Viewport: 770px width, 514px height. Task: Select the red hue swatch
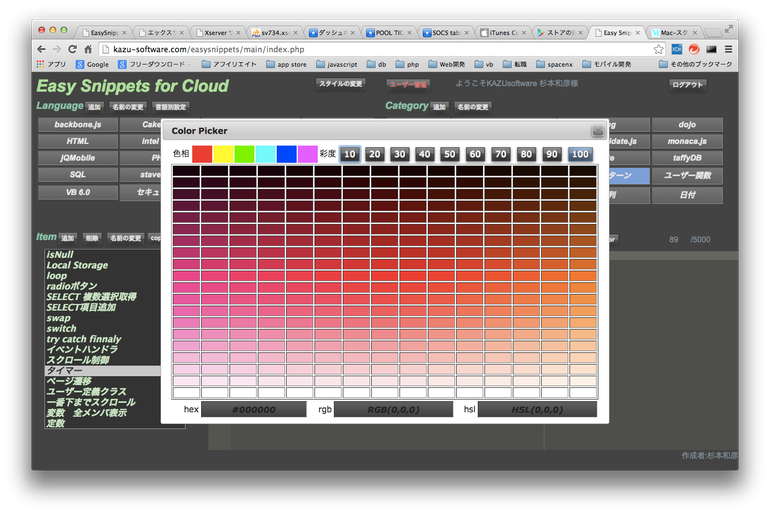pos(202,154)
